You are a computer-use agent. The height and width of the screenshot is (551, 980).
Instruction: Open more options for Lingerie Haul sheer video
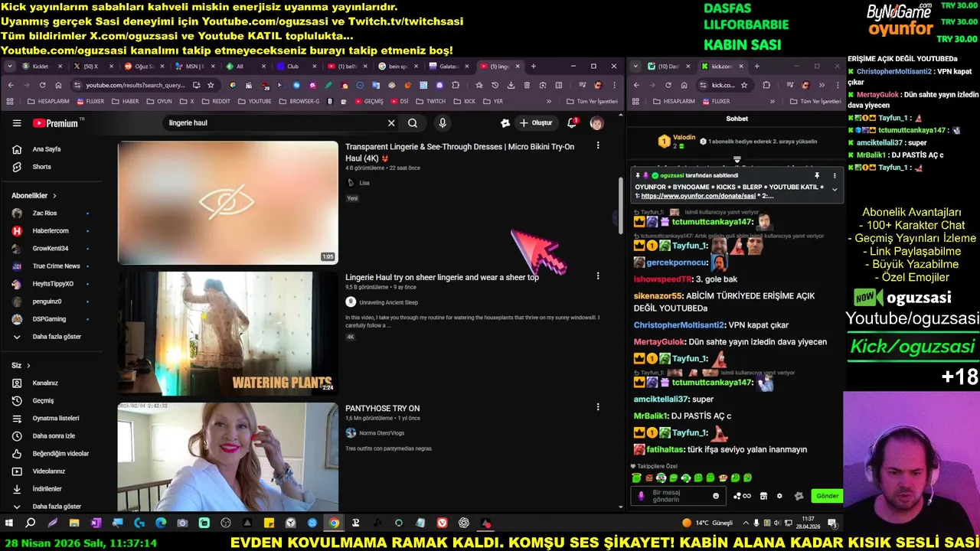click(598, 275)
